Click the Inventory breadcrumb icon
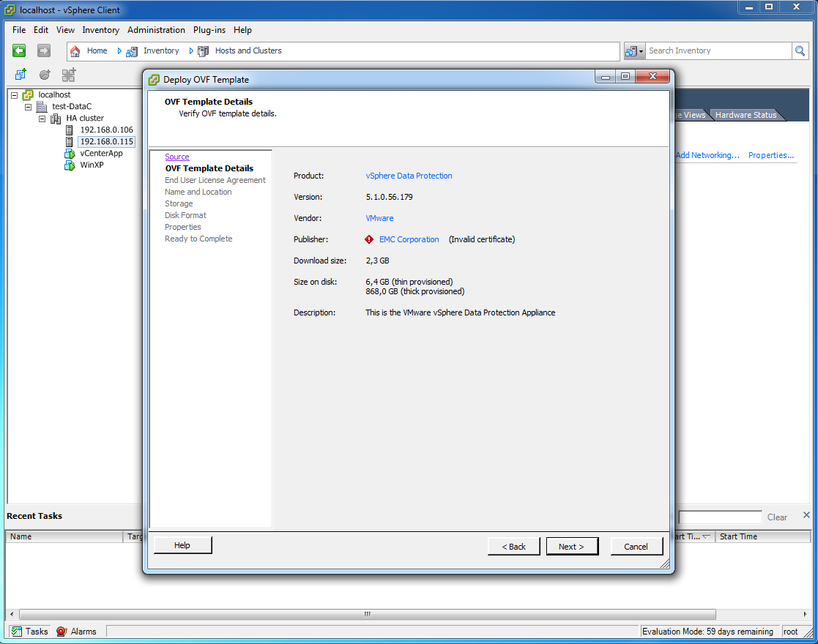Screen dimensions: 818x644 (132, 51)
